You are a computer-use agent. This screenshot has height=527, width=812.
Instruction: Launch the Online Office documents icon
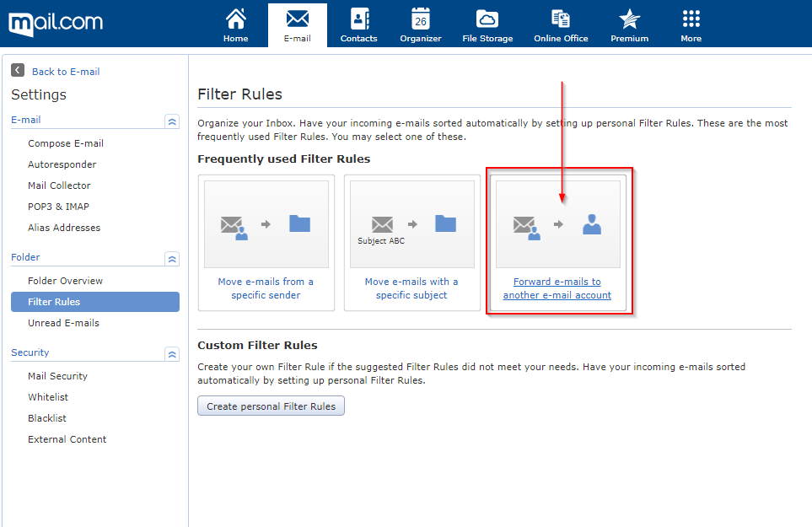[561, 19]
